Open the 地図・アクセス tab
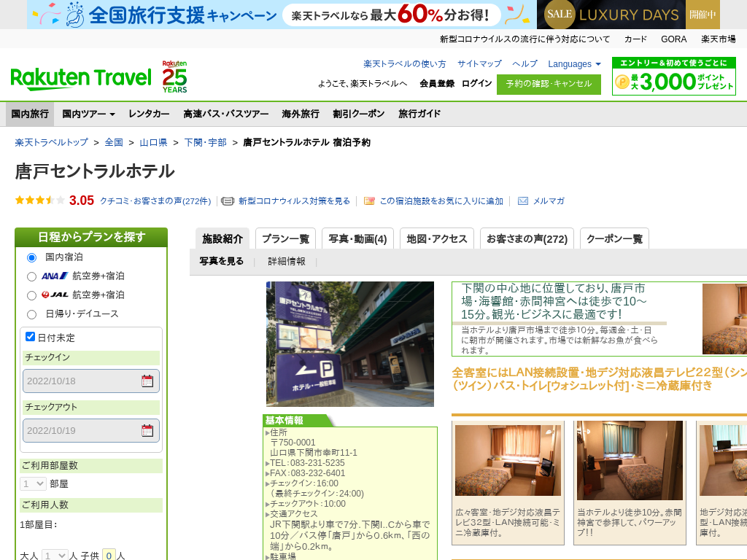The height and width of the screenshot is (560, 747). pyautogui.click(x=437, y=238)
